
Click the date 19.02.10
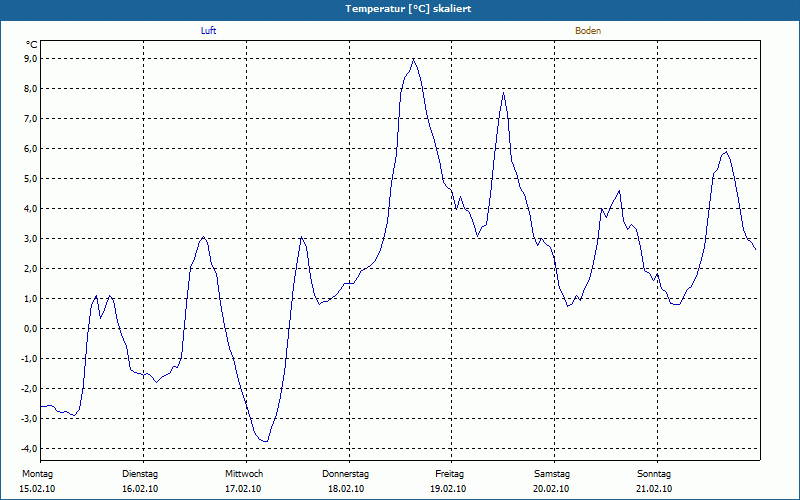click(x=448, y=489)
